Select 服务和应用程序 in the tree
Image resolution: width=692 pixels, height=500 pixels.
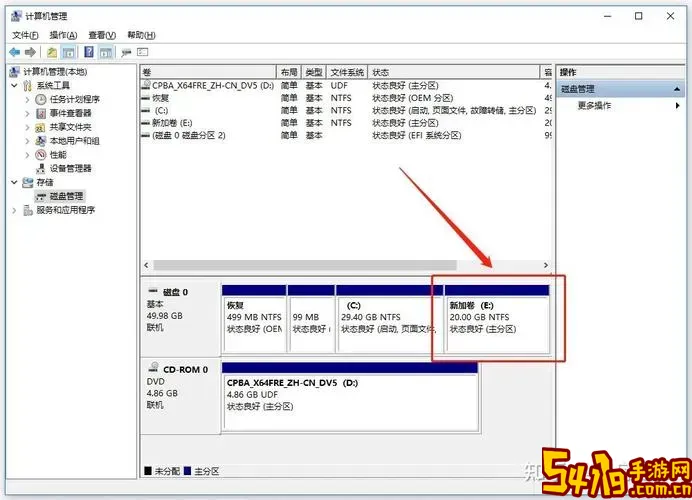point(66,210)
